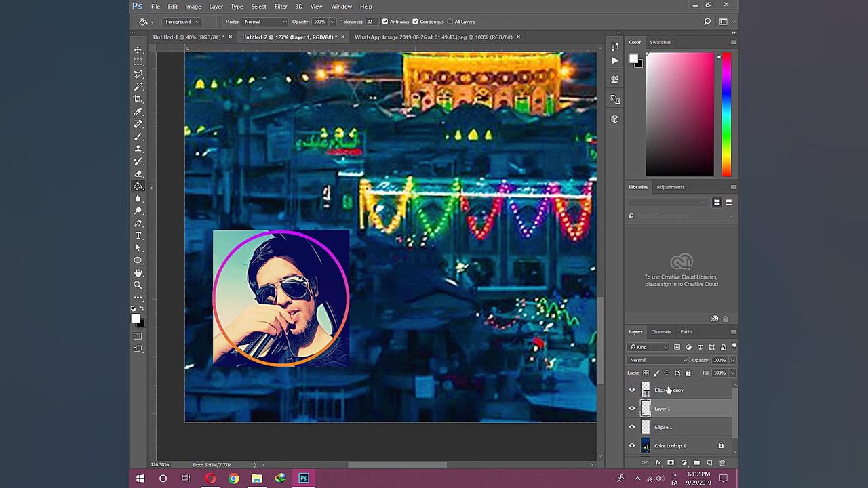Viewport: 868px width, 488px height.
Task: Click the Chrome icon in taskbar
Action: (233, 479)
